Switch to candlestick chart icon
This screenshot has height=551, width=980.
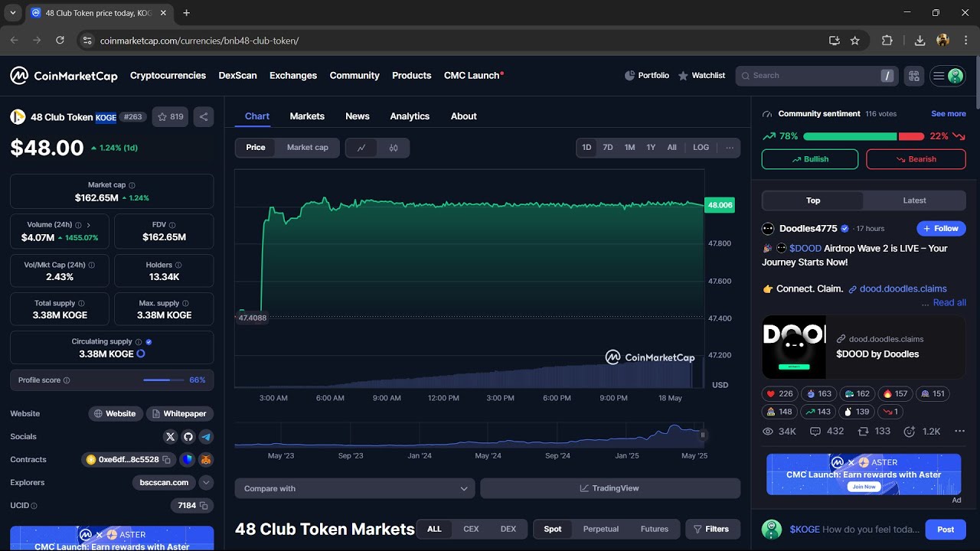394,148
